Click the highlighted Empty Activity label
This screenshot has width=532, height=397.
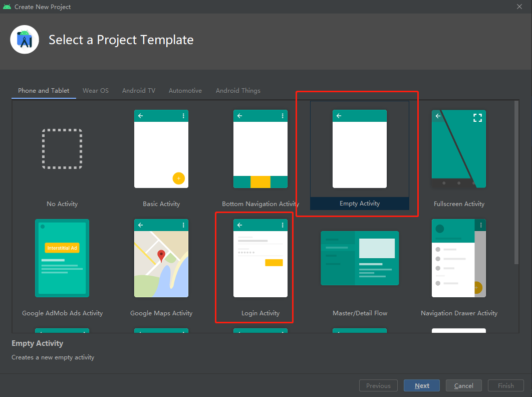click(x=360, y=204)
